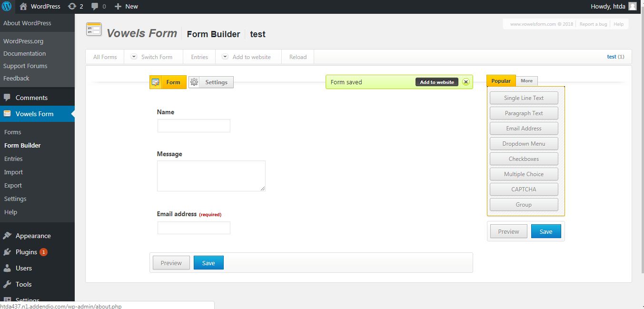644x309 pixels.
Task: Click the Save button below the form
Action: [208, 263]
